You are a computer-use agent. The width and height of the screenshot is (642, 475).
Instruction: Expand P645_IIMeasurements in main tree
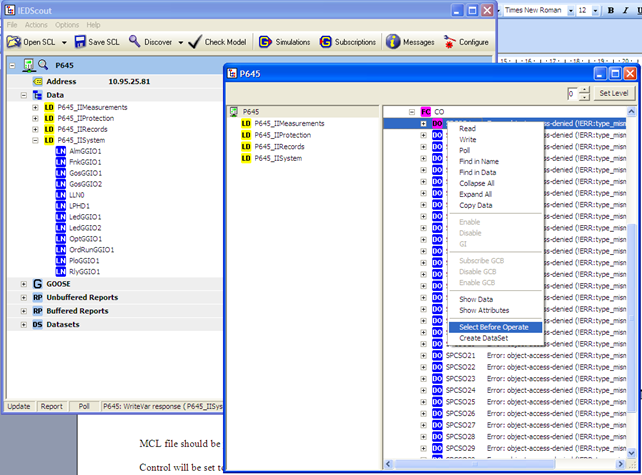tap(35, 108)
